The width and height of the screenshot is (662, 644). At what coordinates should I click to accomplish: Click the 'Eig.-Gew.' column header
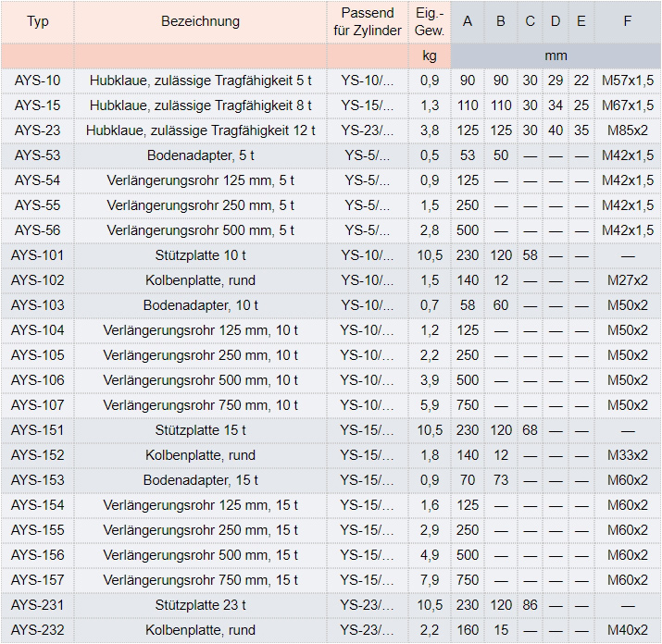[430, 21]
